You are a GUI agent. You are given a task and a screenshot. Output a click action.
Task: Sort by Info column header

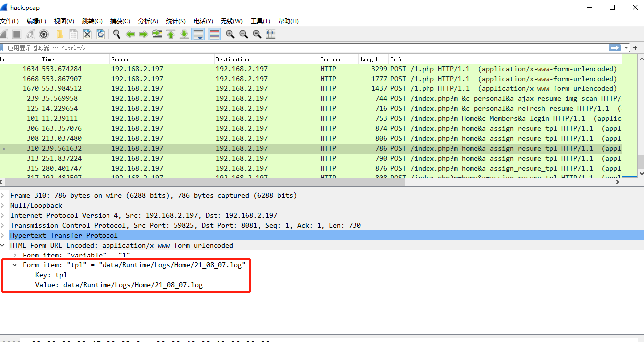click(x=505, y=59)
